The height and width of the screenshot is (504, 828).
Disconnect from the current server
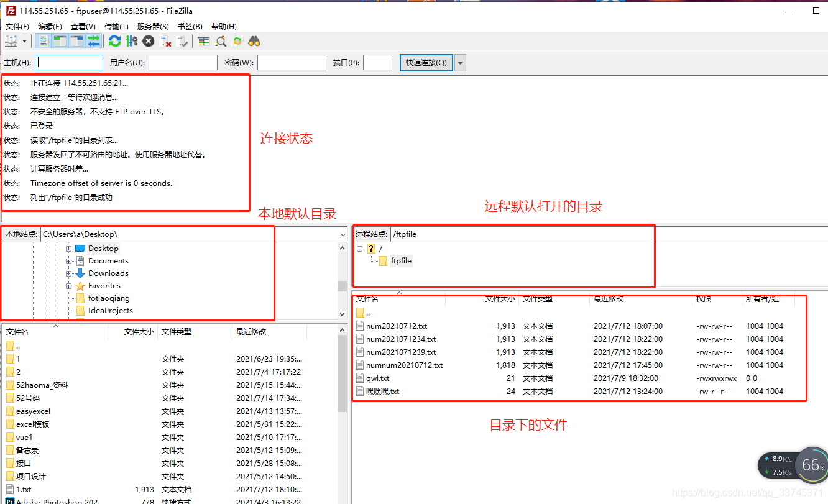pyautogui.click(x=166, y=41)
